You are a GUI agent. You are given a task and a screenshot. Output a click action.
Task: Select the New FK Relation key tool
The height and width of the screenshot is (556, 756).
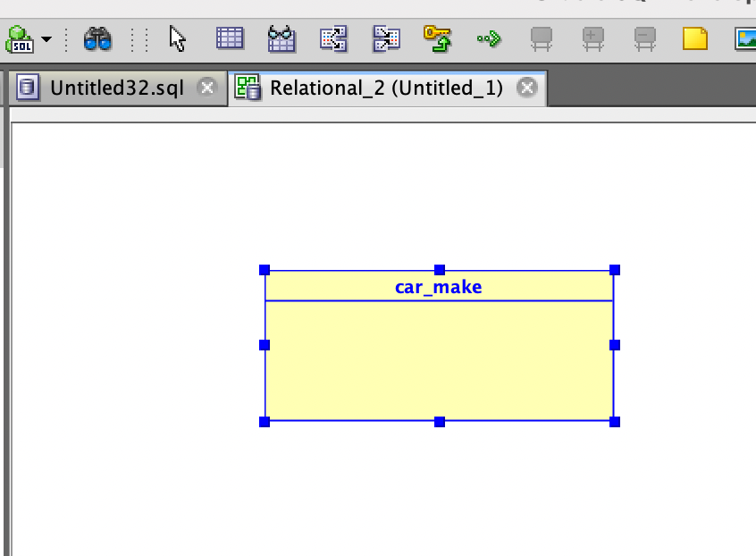(438, 38)
